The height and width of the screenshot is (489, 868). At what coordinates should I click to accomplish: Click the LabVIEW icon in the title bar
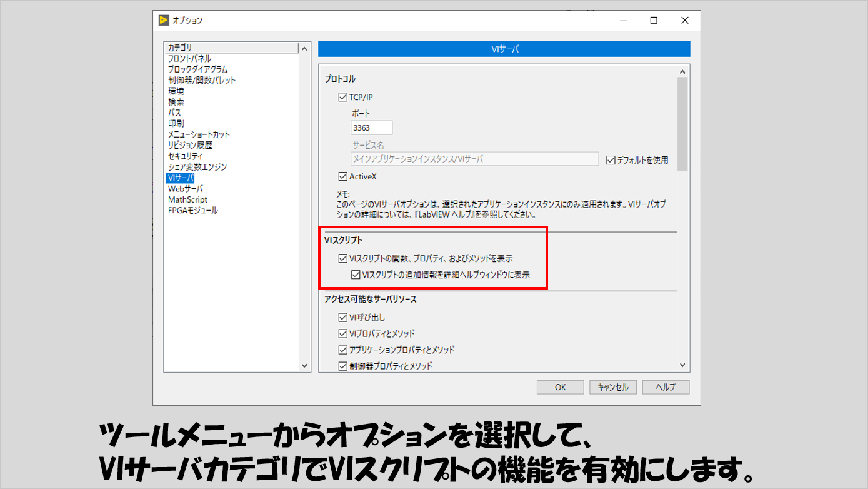[x=164, y=21]
